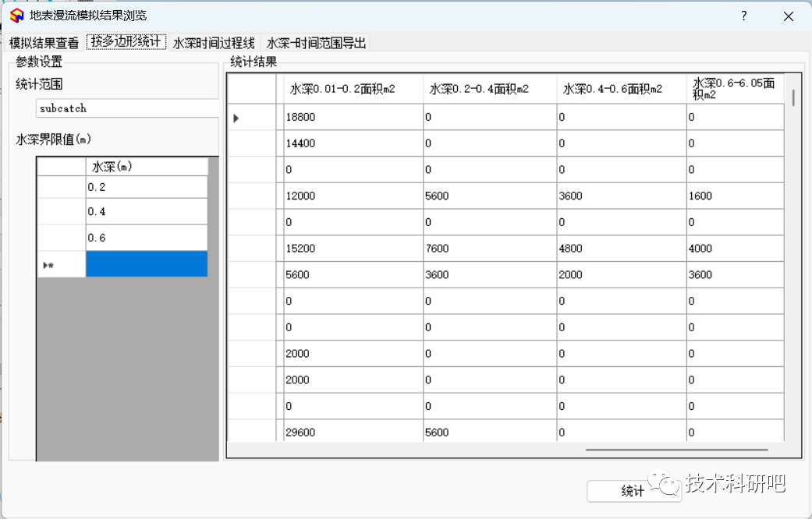This screenshot has height=519, width=812.
Task: Switch to 模拟结果查看 tab
Action: (44, 42)
